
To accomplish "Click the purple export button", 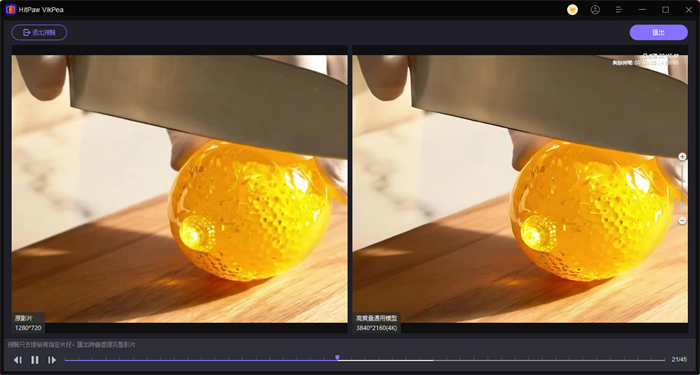I will 658,33.
